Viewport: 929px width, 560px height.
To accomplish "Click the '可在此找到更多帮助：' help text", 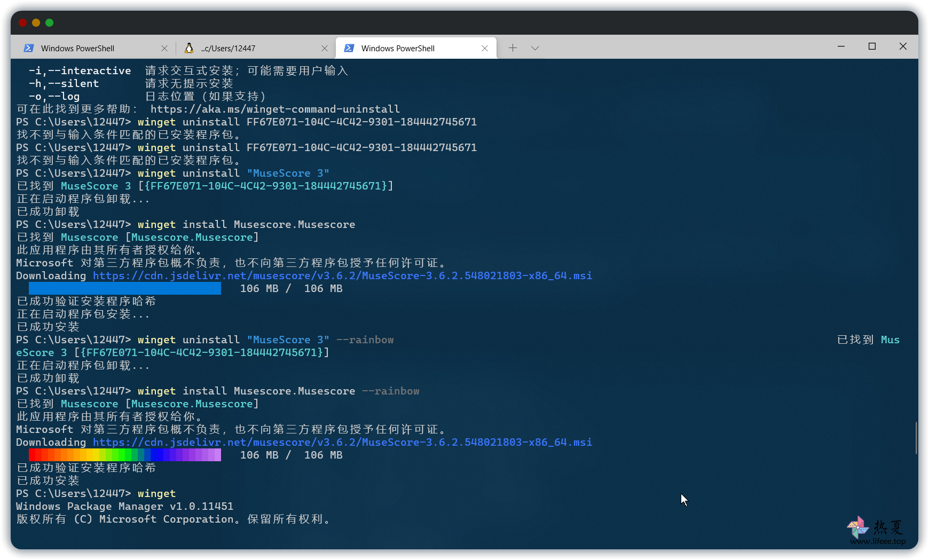I will (77, 109).
